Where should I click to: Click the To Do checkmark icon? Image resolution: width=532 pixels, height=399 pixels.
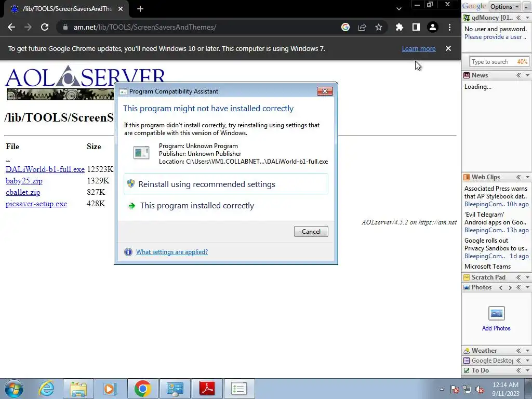pos(467,370)
